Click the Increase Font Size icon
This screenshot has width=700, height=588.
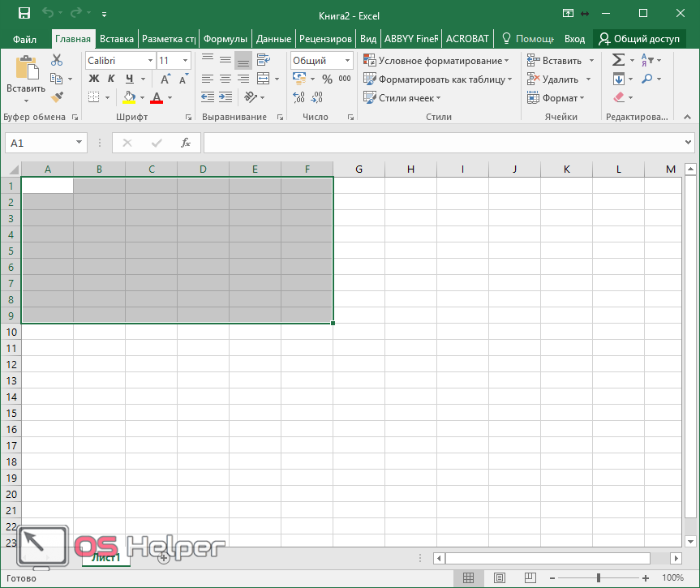(165, 79)
